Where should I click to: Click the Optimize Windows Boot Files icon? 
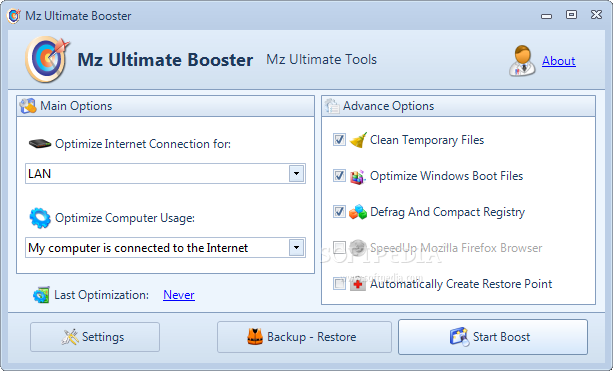pyautogui.click(x=358, y=176)
